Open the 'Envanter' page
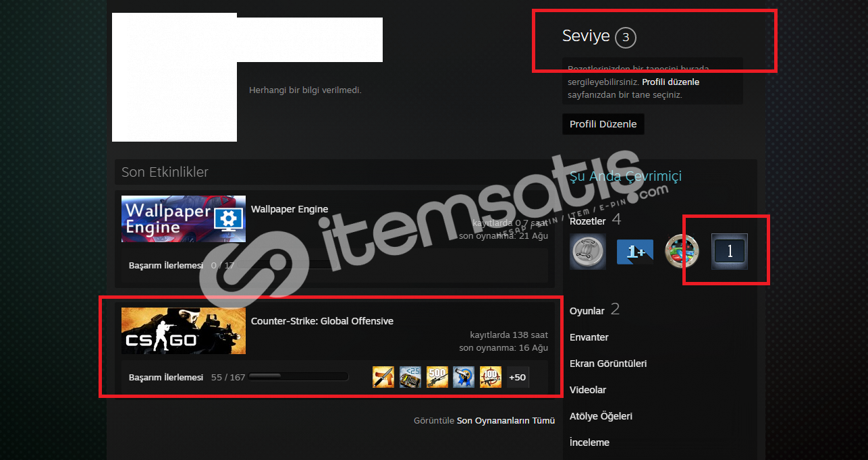 point(589,337)
